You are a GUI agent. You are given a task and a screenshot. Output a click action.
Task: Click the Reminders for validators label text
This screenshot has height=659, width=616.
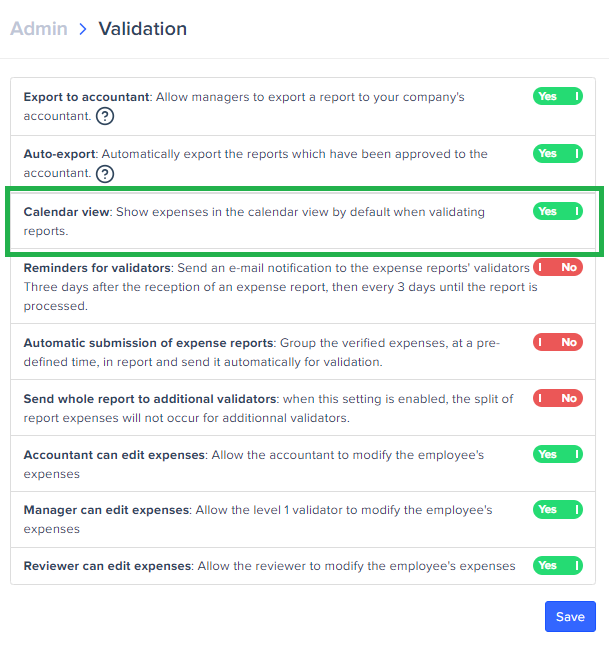coord(98,268)
